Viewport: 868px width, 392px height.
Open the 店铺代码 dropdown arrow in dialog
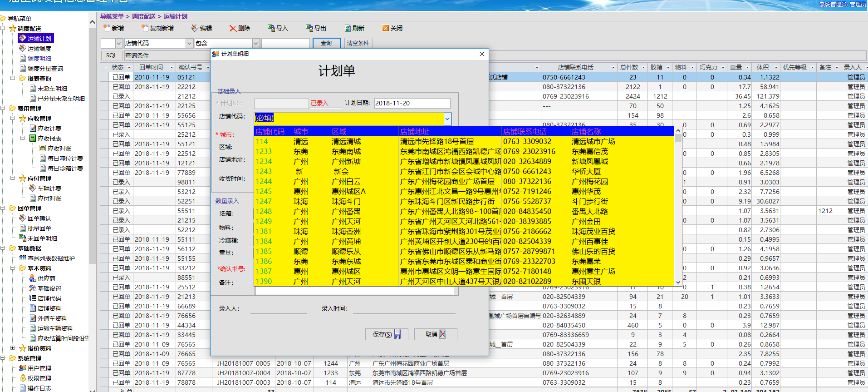coord(447,119)
